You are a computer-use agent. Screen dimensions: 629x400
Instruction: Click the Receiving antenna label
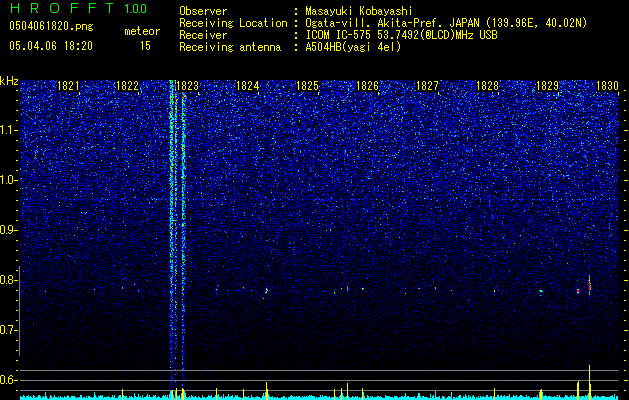(x=230, y=47)
